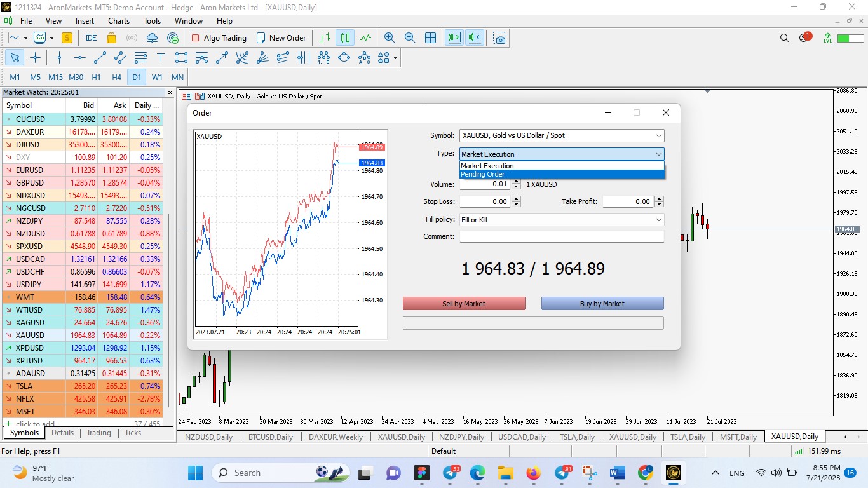Viewport: 868px width, 488px height.
Task: Click 'click to add...' in Market Watch
Action: click(38, 424)
